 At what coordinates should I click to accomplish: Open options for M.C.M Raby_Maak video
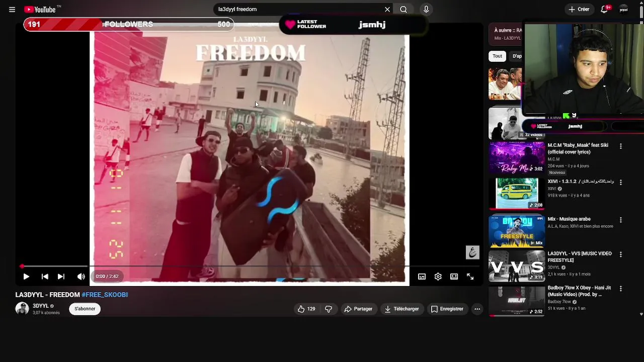click(620, 146)
